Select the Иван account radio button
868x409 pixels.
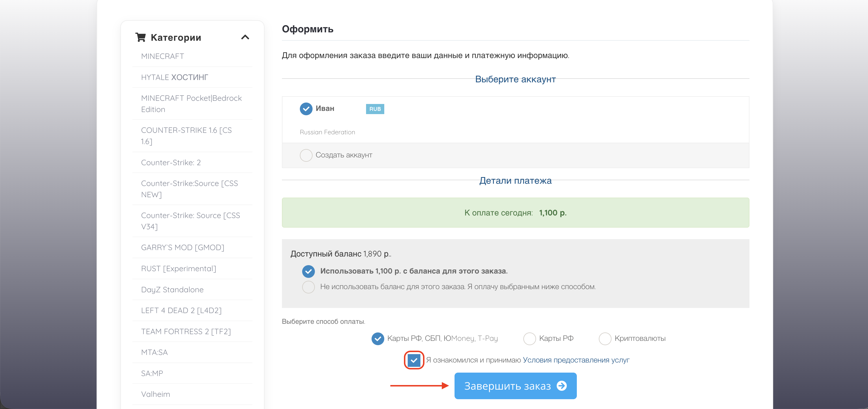point(306,109)
